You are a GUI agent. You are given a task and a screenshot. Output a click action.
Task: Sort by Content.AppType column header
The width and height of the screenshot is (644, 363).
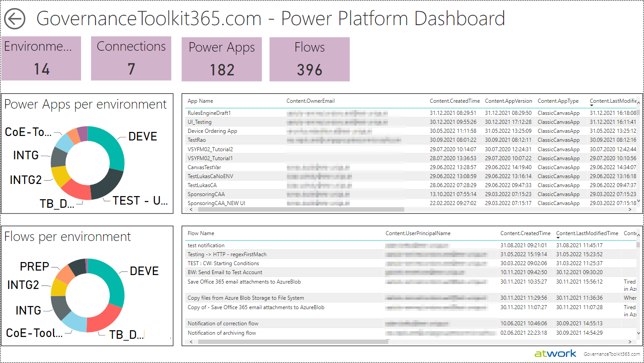pyautogui.click(x=558, y=101)
